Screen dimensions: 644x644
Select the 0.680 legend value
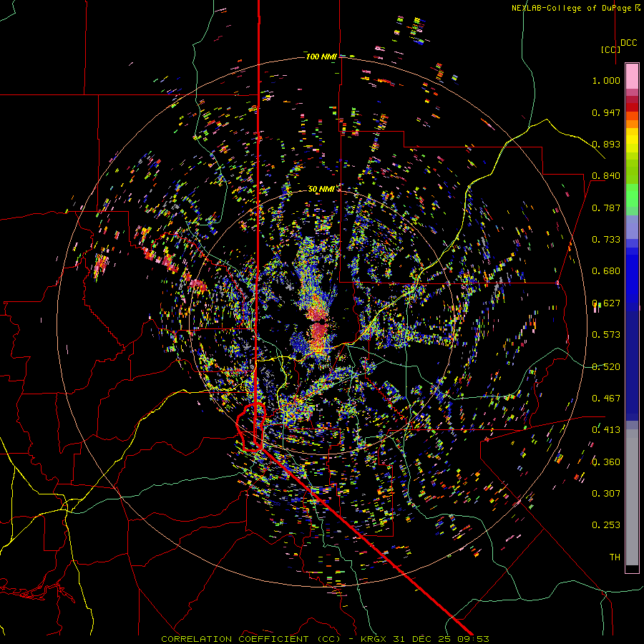[x=606, y=271]
